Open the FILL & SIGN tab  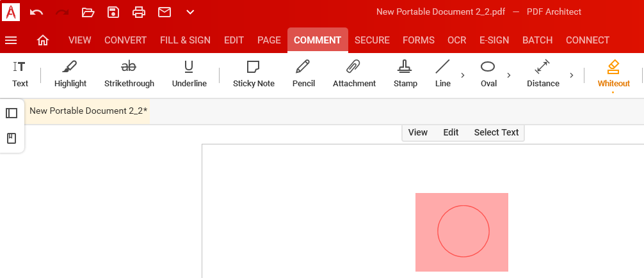pyautogui.click(x=185, y=40)
